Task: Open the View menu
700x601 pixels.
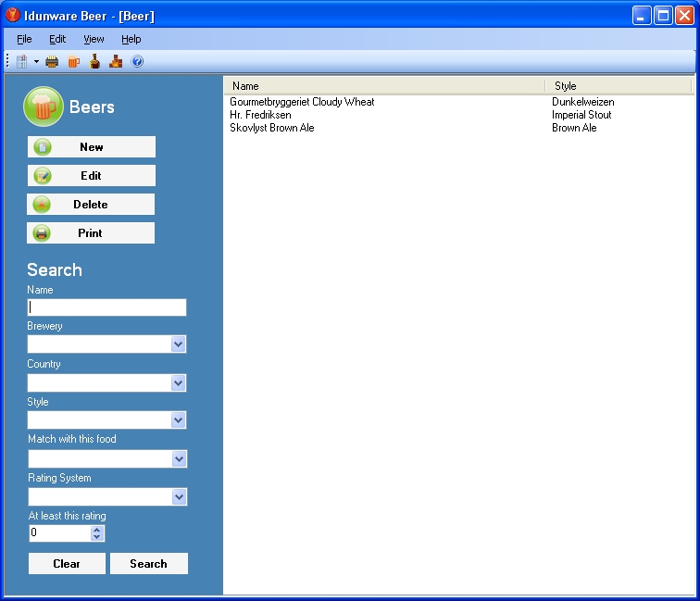Action: 94,39
